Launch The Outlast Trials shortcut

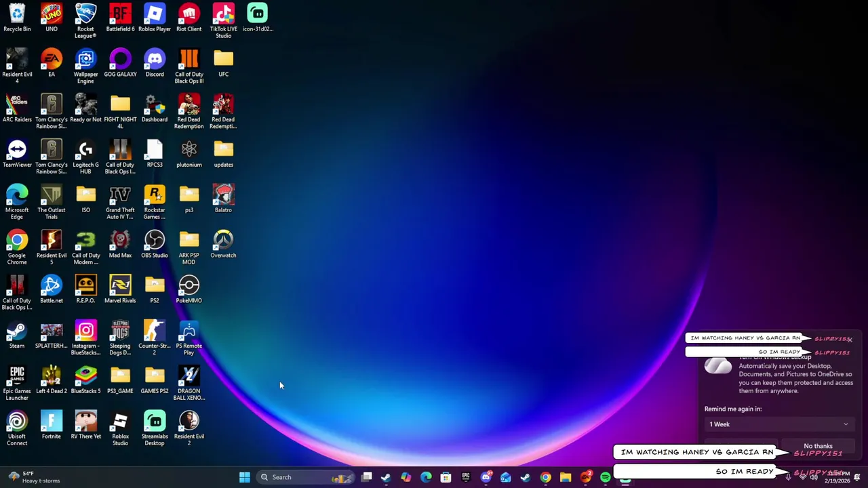pyautogui.click(x=52, y=202)
